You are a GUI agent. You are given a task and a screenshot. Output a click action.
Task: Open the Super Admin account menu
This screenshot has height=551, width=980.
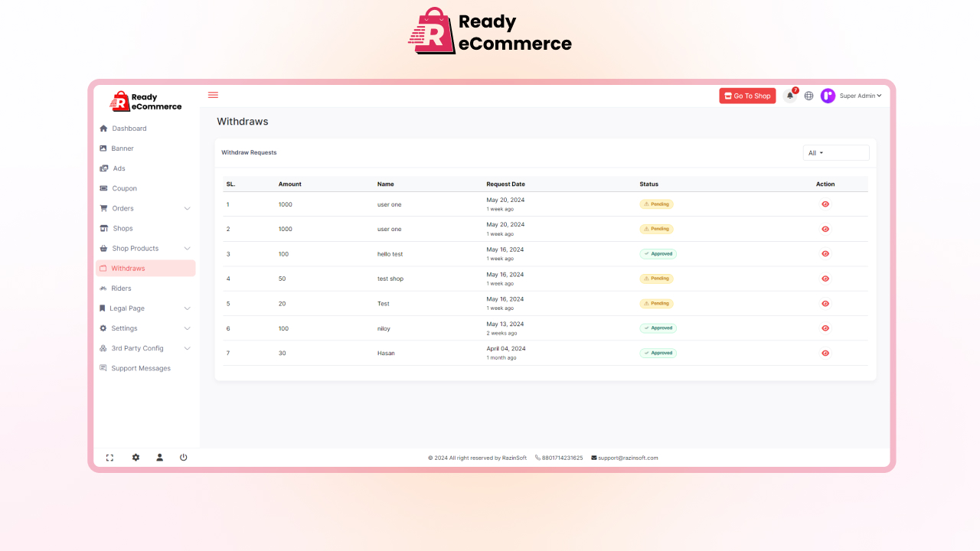tap(859, 96)
